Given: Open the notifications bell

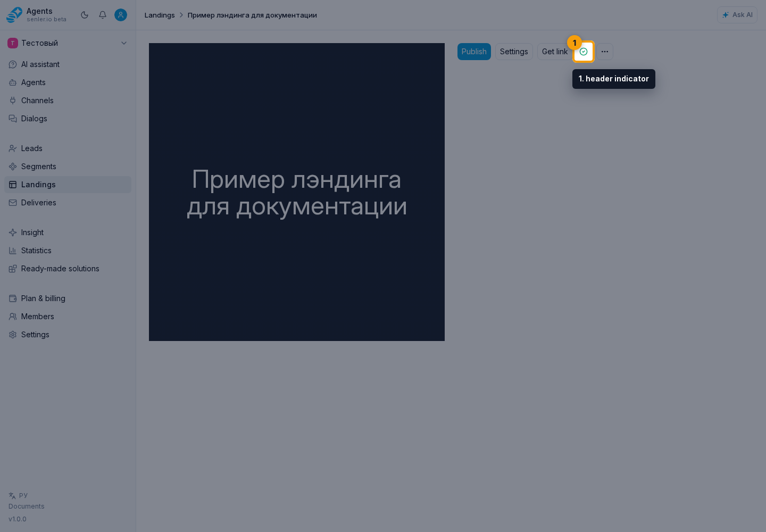Looking at the screenshot, I should [103, 15].
